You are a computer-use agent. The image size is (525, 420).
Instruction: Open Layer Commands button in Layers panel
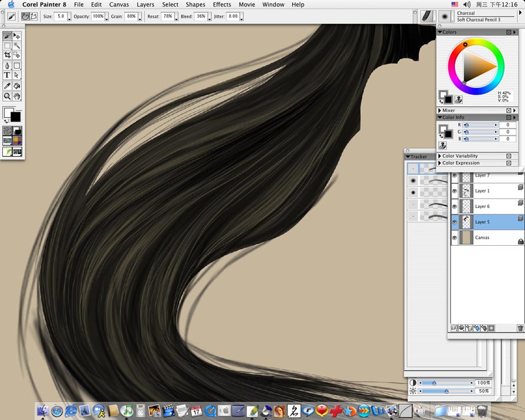[x=454, y=328]
